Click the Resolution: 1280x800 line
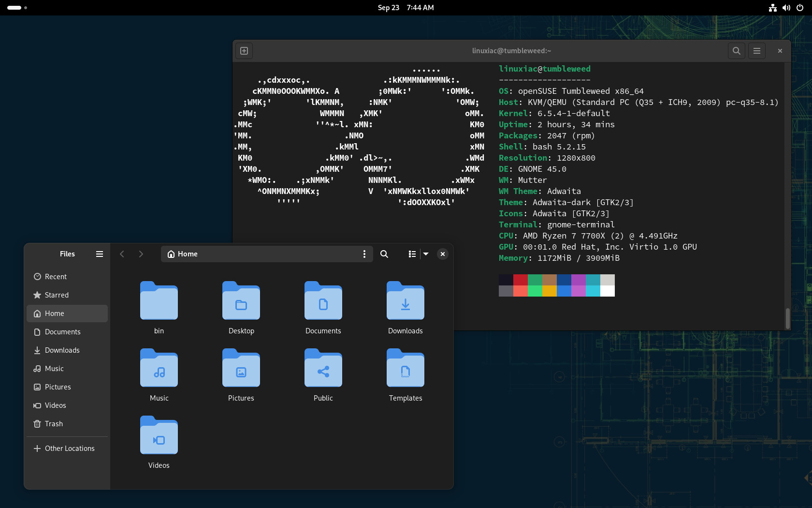Screen dimensions: 812x508 point(547,158)
